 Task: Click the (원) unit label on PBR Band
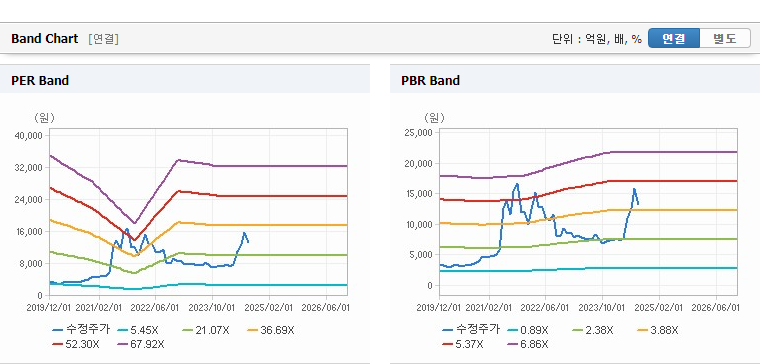coord(434,117)
